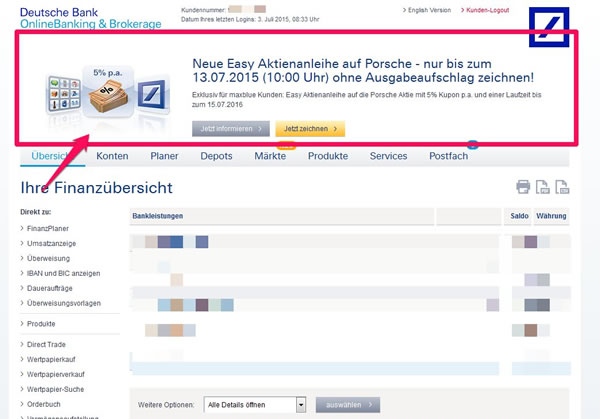Open FinanzPlaner from the sidebar
The image size is (600, 419).
click(x=47, y=228)
